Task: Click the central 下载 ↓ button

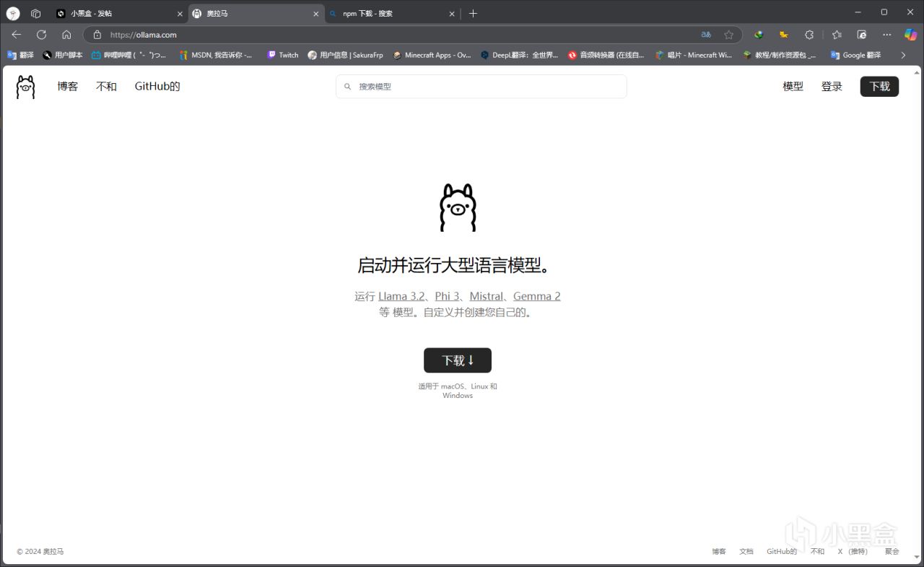Action: pyautogui.click(x=458, y=360)
